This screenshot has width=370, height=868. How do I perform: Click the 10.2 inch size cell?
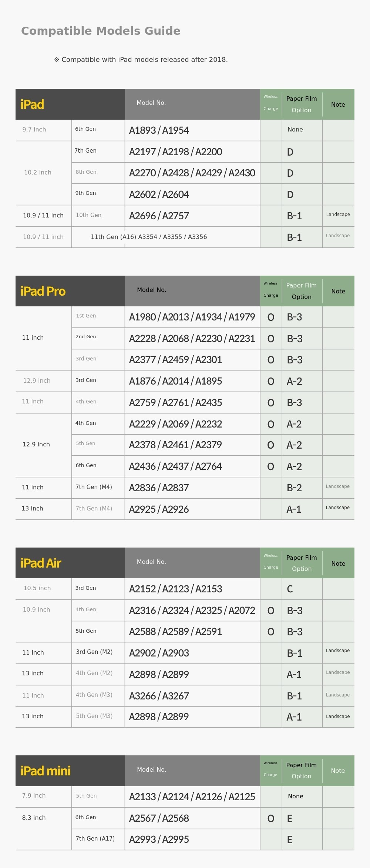click(x=38, y=173)
